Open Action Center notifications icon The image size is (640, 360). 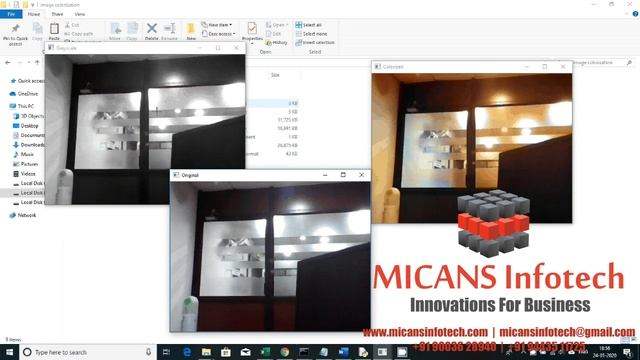coord(627,352)
